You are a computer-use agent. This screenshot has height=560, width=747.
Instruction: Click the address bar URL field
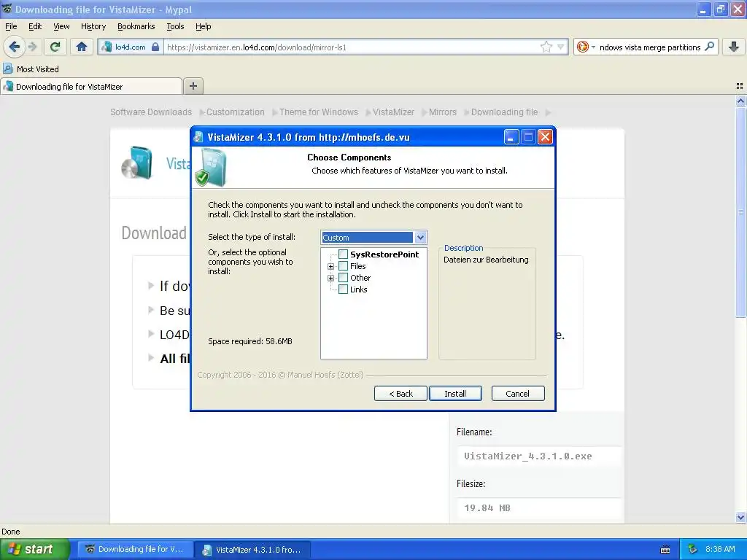pos(352,47)
